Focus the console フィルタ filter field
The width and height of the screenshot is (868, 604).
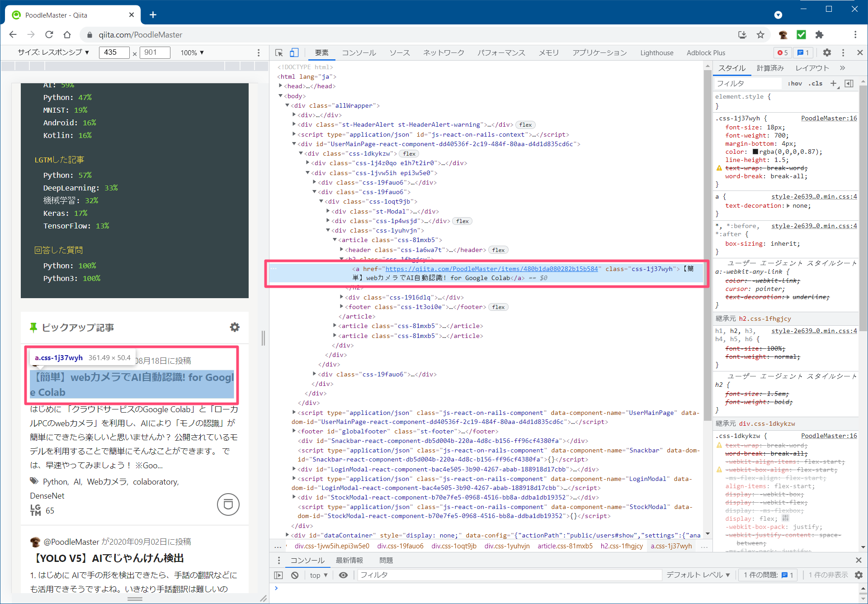point(509,575)
